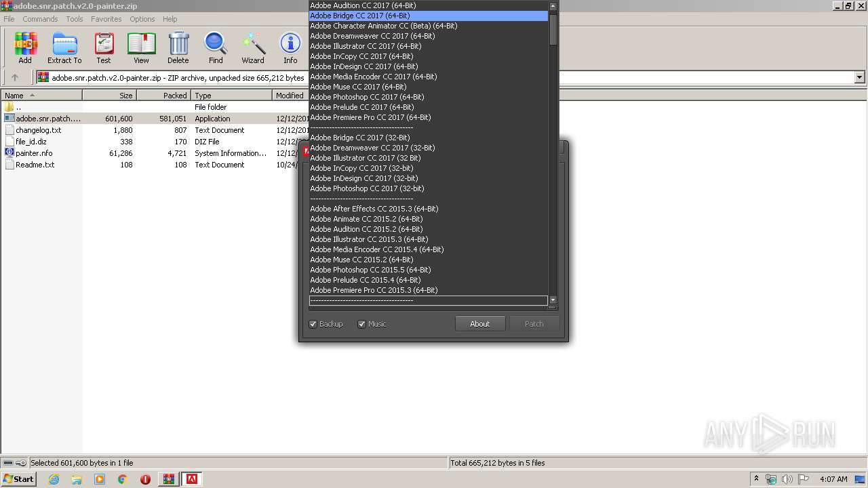
Task: Select Adobe InDesign CC 2017 (64-Bit)
Action: (429, 66)
